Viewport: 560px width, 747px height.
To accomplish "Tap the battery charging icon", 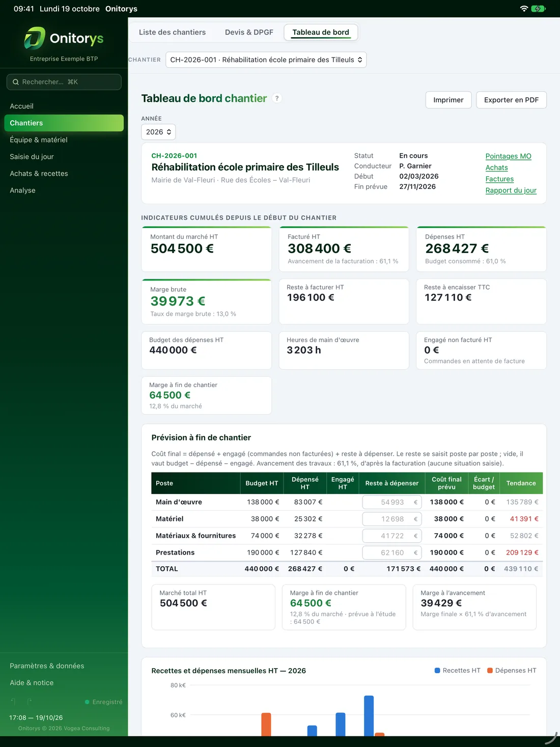I will point(538,9).
